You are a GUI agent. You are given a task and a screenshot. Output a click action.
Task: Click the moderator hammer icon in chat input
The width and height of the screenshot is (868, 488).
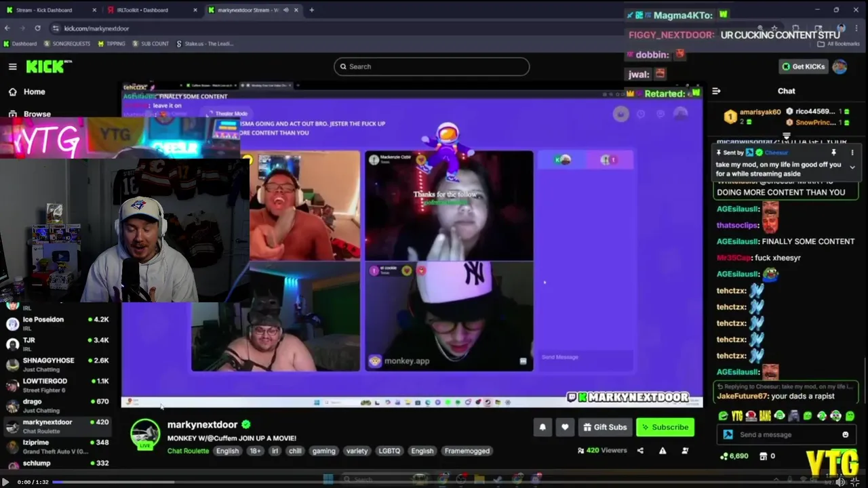(728, 434)
